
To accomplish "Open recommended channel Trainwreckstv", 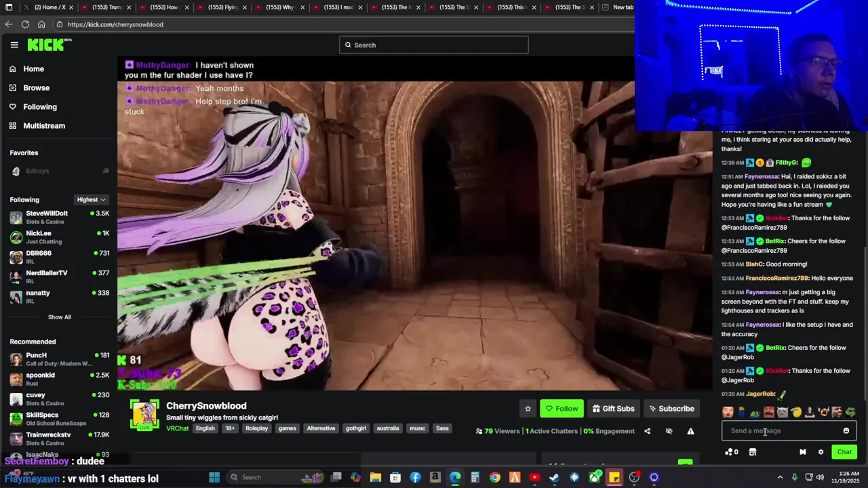I will coord(59,439).
